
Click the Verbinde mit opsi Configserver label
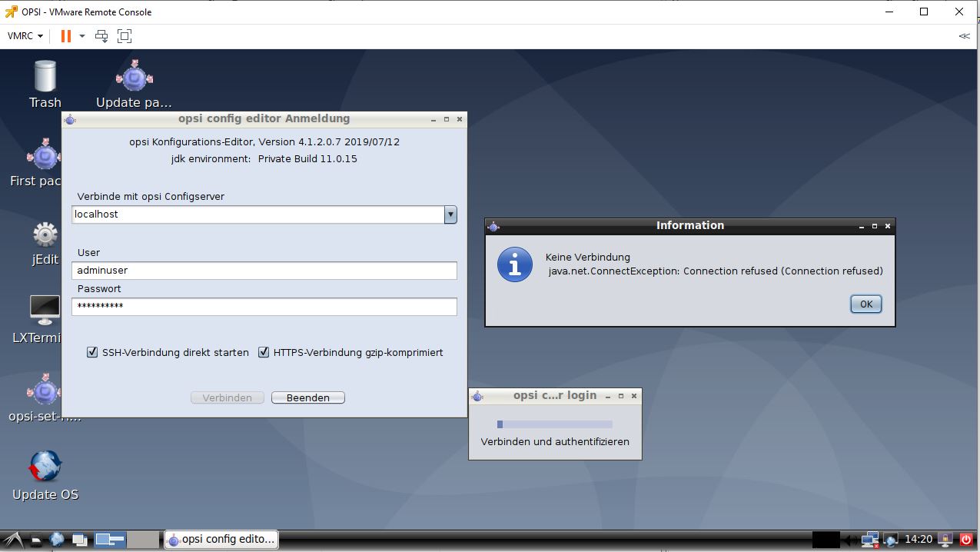[151, 197]
